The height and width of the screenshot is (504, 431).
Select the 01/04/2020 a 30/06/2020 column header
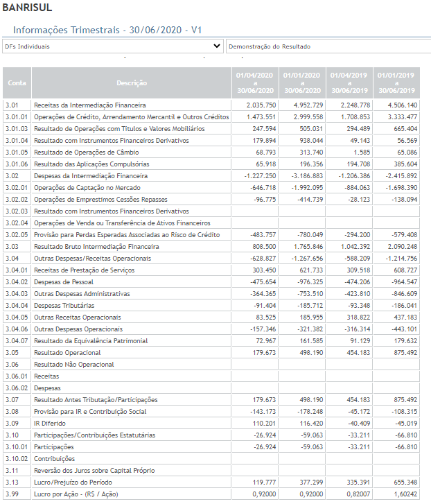255,83
